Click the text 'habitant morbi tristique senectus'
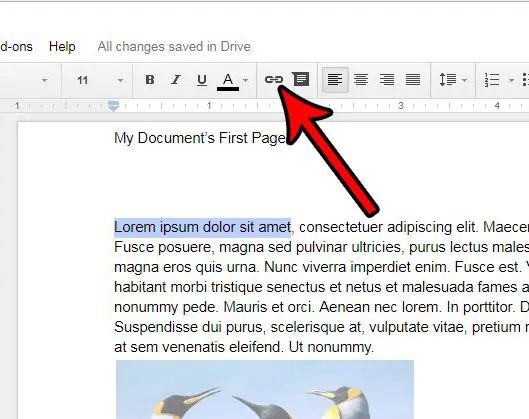Viewport: 529px width, 419px height. click(x=221, y=287)
